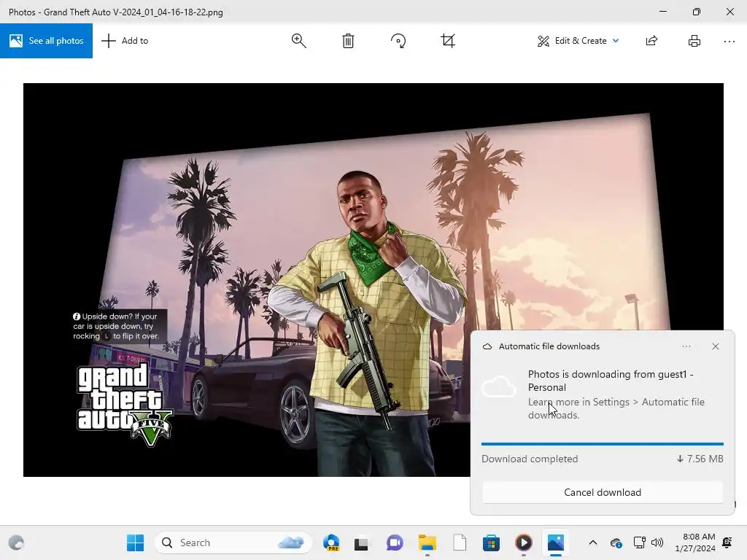
Task: Open the Windows Start menu
Action: [135, 542]
